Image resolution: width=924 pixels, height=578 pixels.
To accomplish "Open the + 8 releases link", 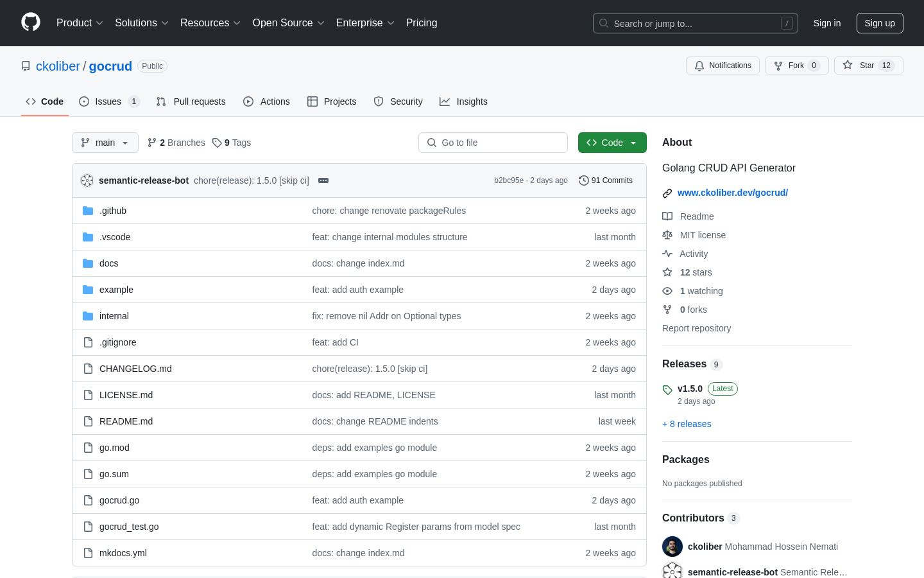I will (687, 424).
